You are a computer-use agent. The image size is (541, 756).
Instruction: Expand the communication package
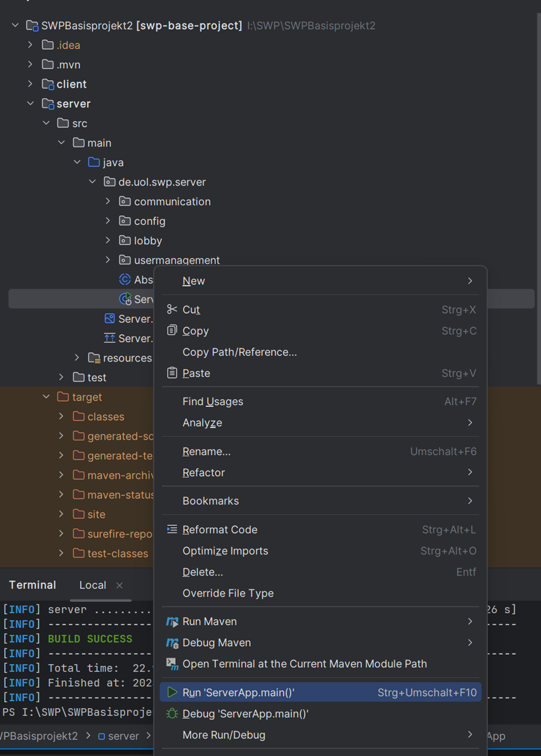(x=108, y=201)
